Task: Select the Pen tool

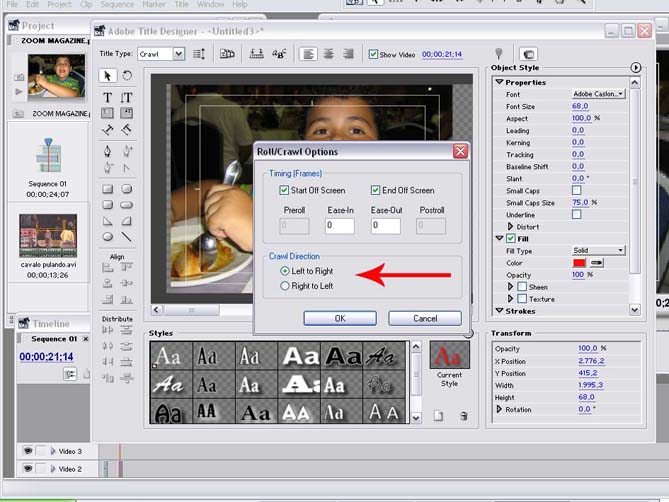Action: (x=108, y=151)
